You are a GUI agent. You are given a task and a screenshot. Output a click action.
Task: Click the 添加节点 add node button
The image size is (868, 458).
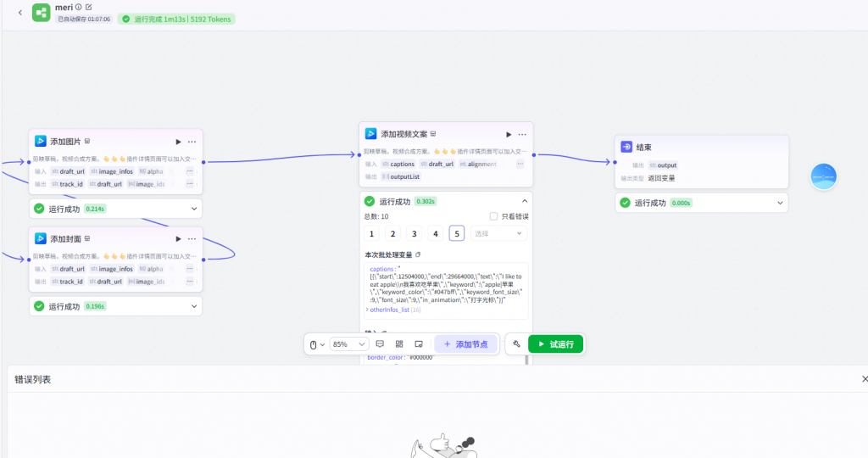(x=465, y=344)
